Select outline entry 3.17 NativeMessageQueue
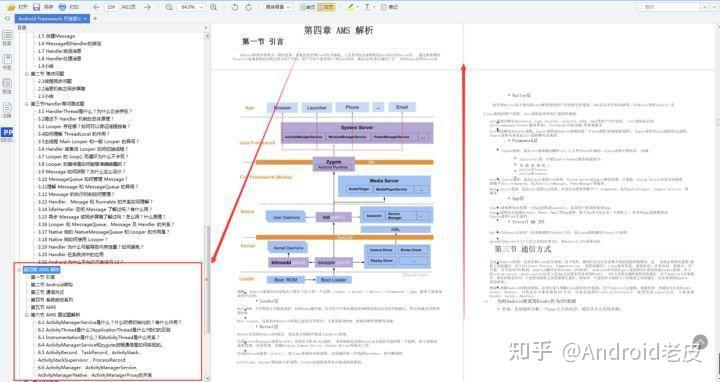Image resolution: width=720 pixels, height=382 pixels. 103,232
